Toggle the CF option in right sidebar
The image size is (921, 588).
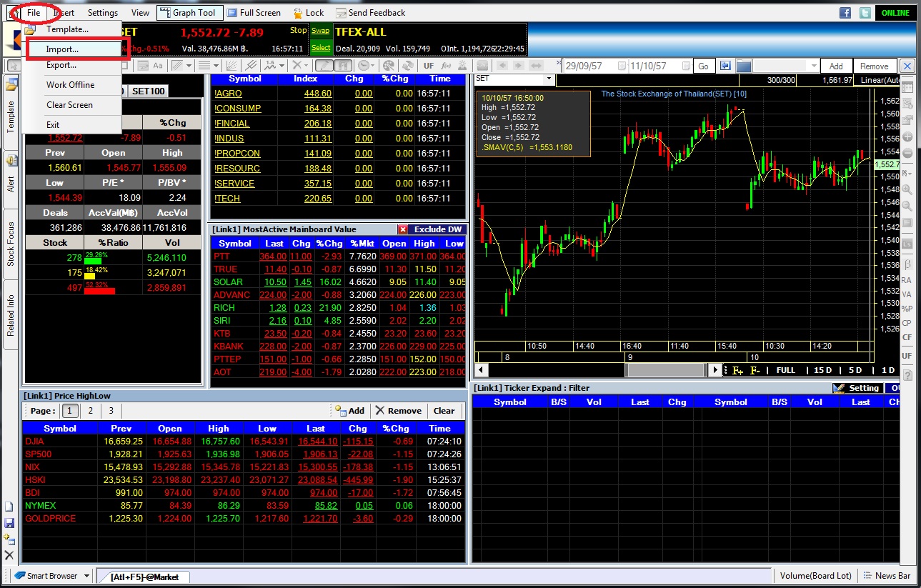tap(907, 337)
